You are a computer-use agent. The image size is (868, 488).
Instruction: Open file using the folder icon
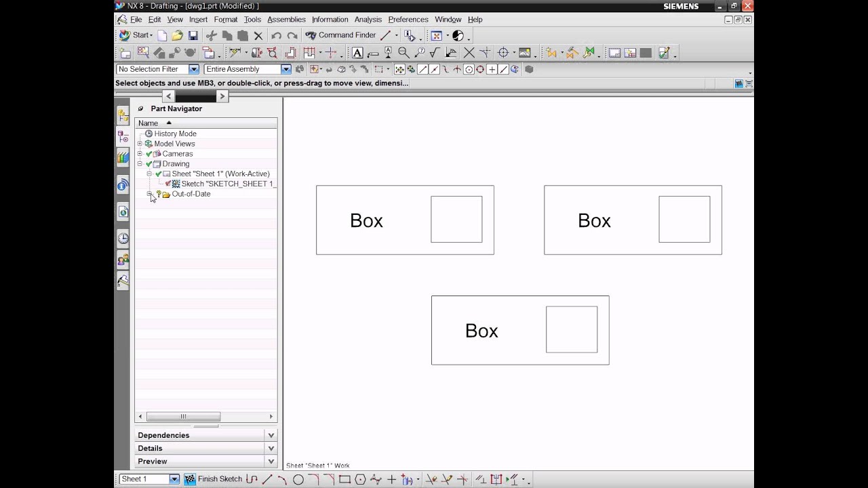pos(177,35)
